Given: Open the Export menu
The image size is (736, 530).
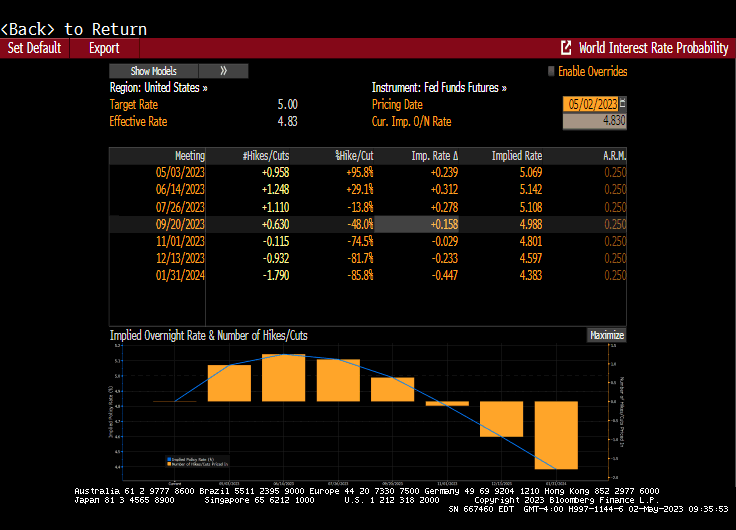Looking at the screenshot, I should point(104,48).
